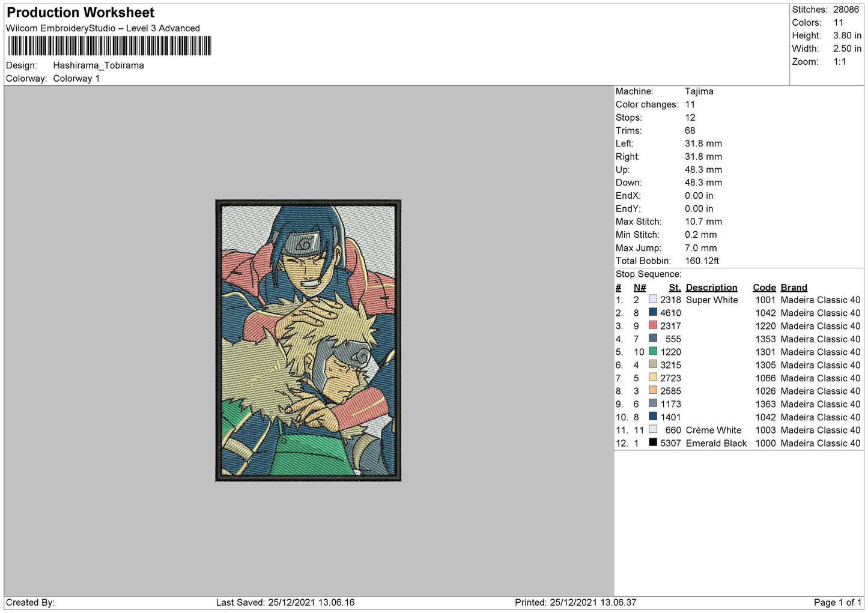Click the code 1066 in row 7
This screenshot has height=613, width=868.
(766, 378)
